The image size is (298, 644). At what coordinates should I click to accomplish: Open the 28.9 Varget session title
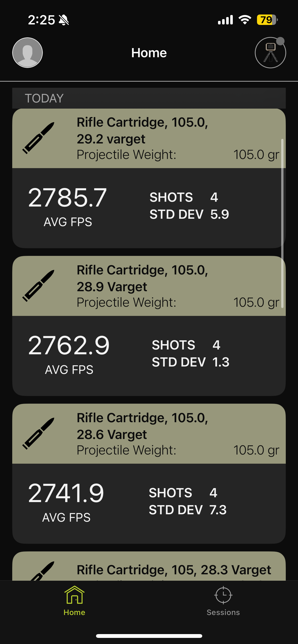142,278
